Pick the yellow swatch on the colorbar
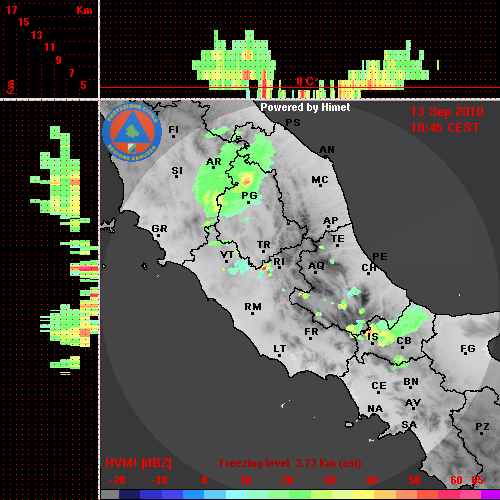Viewport: 500px width, 500px height. (363, 494)
